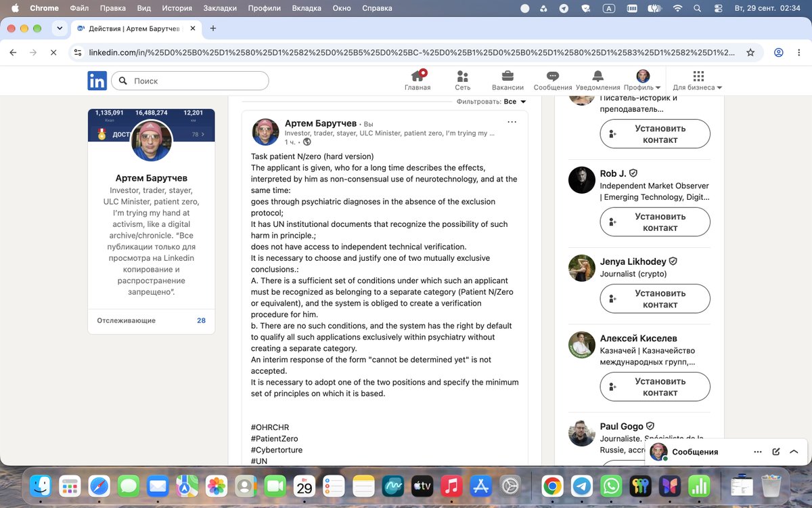Open Сообщения messaging icon in navbar
The width and height of the screenshot is (812, 508).
click(553, 81)
